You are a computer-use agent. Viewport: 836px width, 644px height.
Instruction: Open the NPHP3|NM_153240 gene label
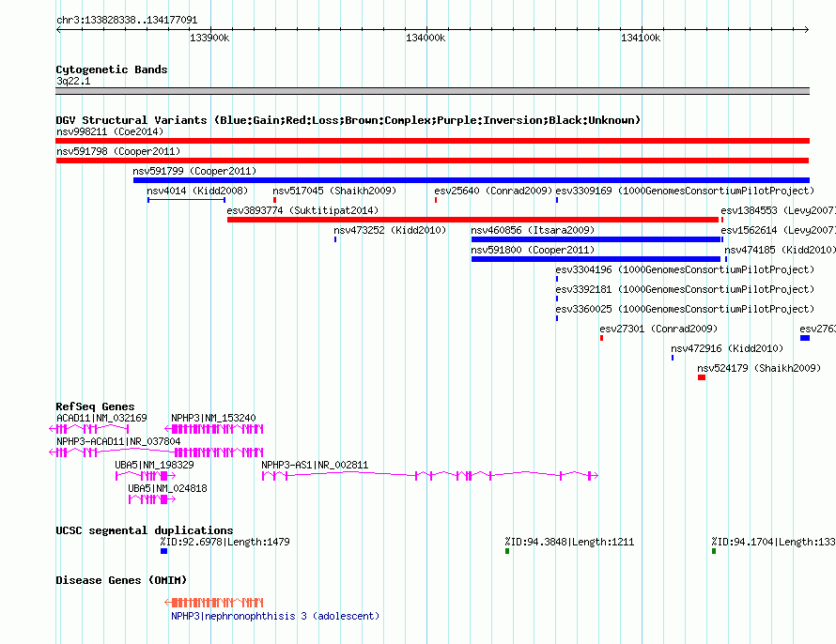(x=213, y=418)
